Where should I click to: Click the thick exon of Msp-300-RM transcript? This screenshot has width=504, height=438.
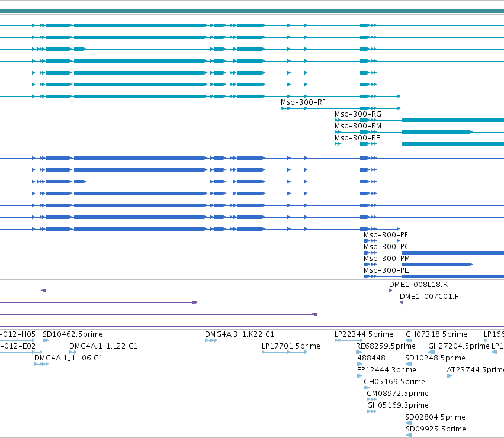437,132
